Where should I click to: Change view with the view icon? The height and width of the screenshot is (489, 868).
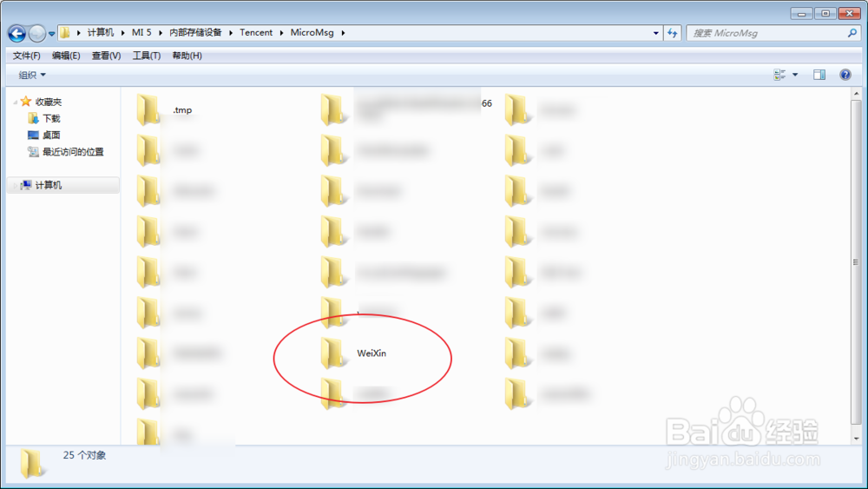click(x=780, y=75)
